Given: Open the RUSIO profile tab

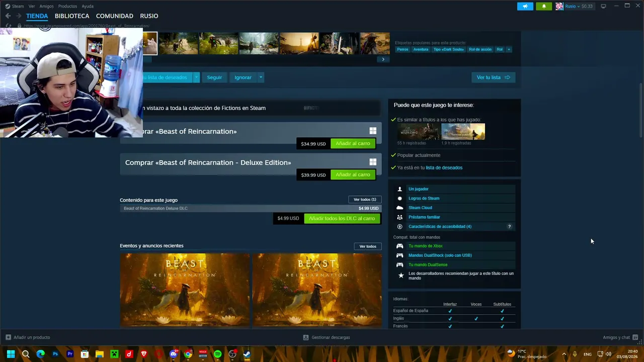Looking at the screenshot, I should point(149,16).
